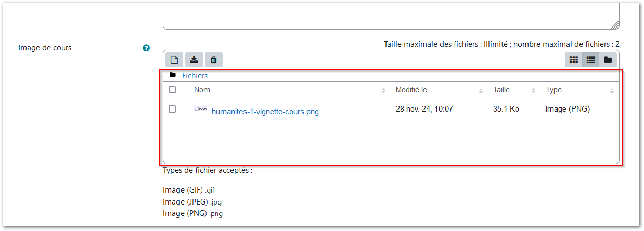Click the file's small thumbnail preview
The width and height of the screenshot is (644, 231).
[200, 110]
